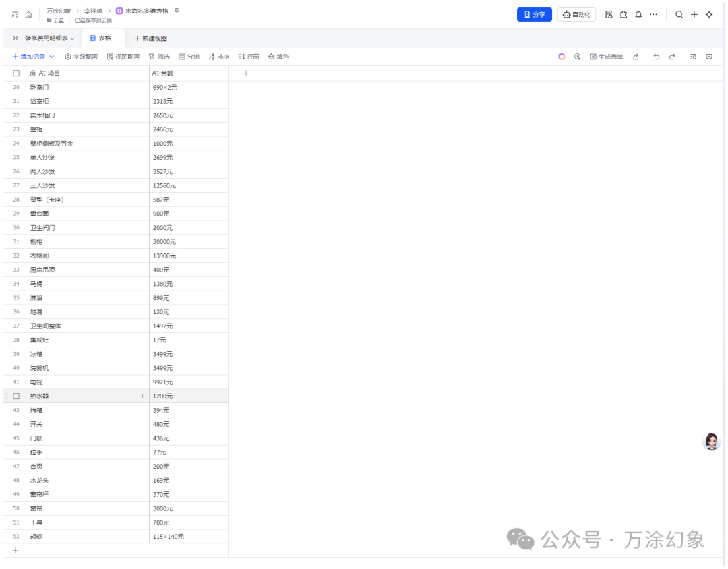Click the 金额 column header
Screen dimensions: 728x569
click(189, 73)
